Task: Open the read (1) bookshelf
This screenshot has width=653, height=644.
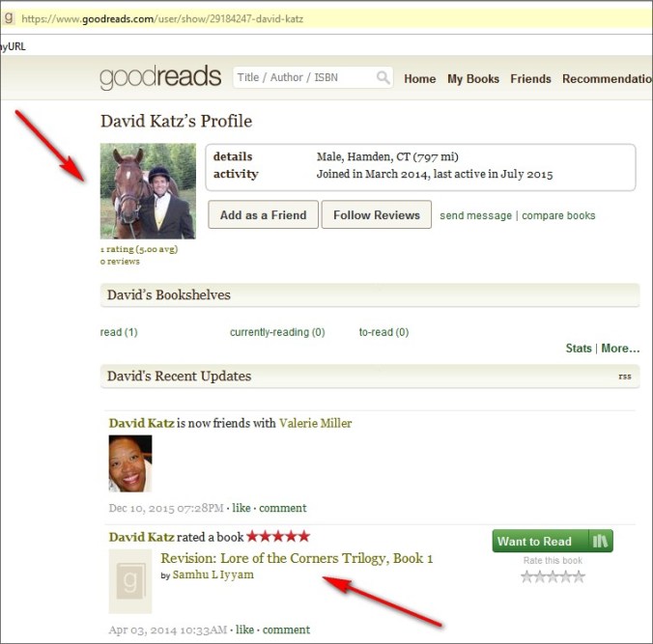Action: [x=119, y=332]
